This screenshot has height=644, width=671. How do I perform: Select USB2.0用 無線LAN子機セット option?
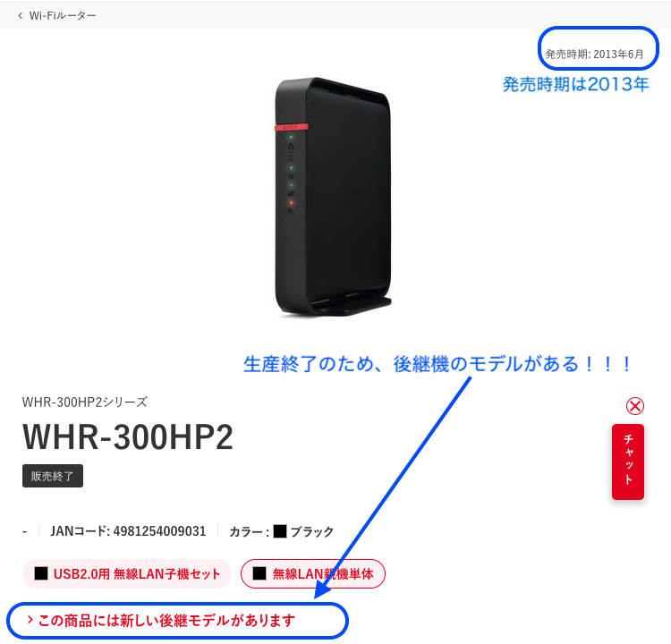tap(127, 574)
